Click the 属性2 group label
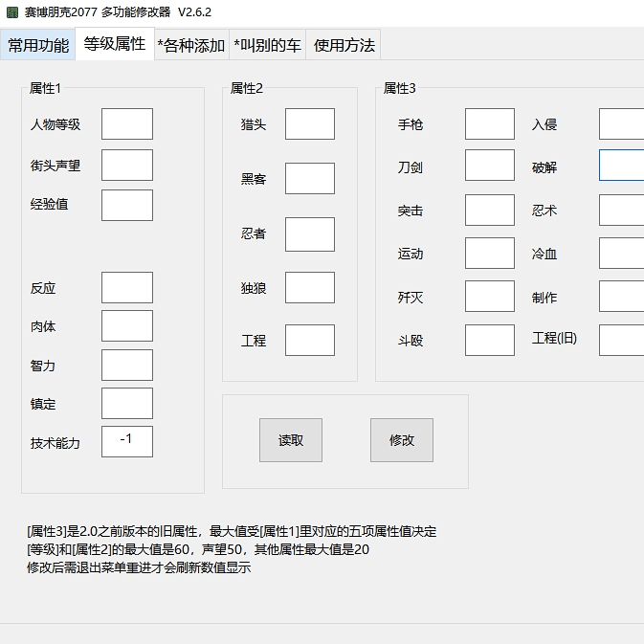Viewport: 644px width, 644px height. [x=247, y=88]
